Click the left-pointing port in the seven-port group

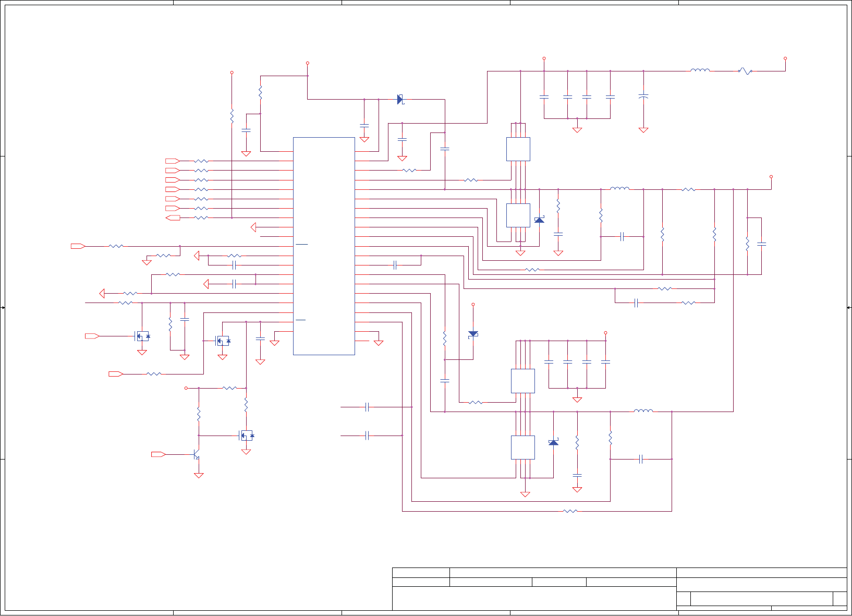(173, 218)
